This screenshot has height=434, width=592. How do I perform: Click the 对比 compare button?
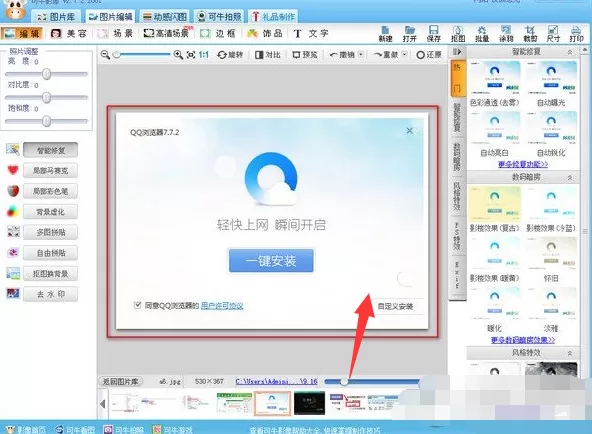pos(268,55)
